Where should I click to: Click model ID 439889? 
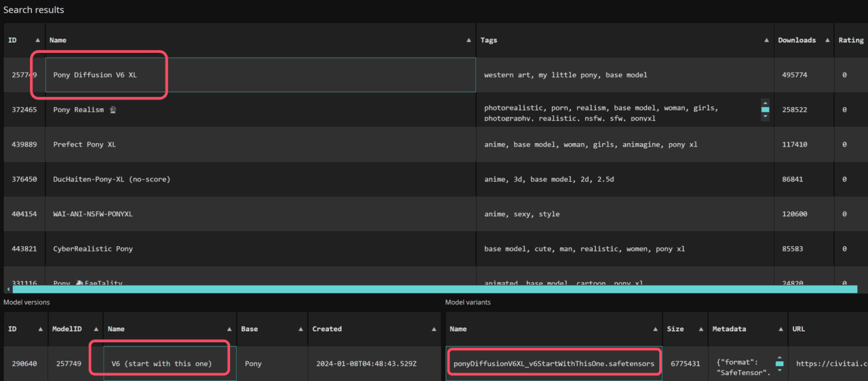(x=24, y=144)
